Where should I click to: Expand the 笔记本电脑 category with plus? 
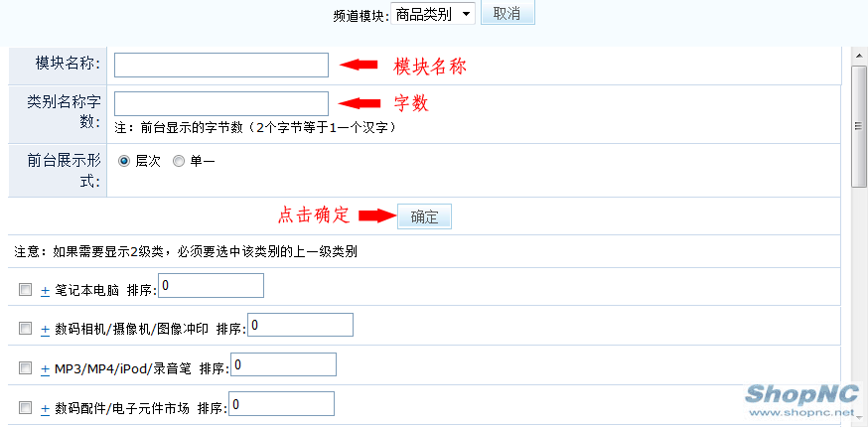click(x=46, y=291)
